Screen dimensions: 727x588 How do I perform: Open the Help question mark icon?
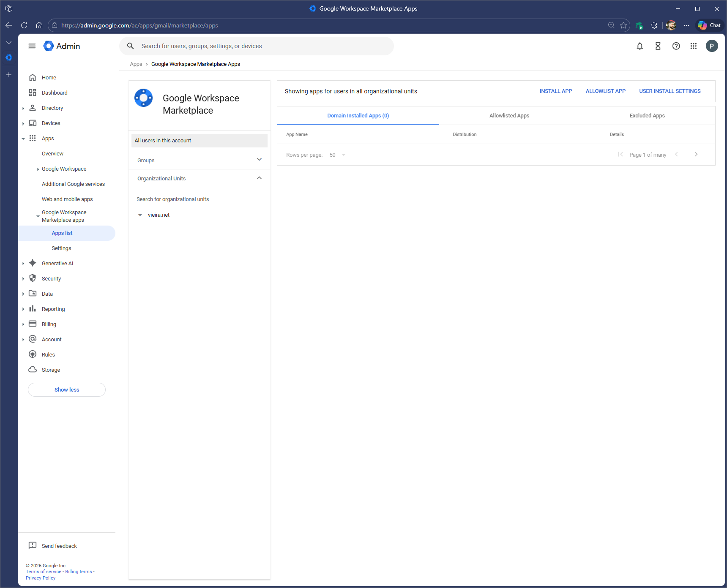[x=676, y=46]
